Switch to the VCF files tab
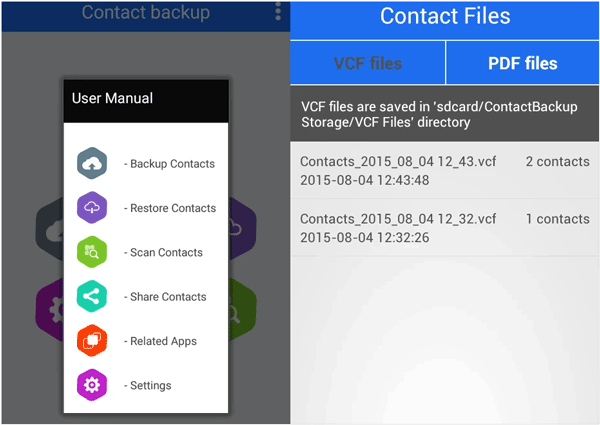The height and width of the screenshot is (425, 600). pyautogui.click(x=368, y=63)
